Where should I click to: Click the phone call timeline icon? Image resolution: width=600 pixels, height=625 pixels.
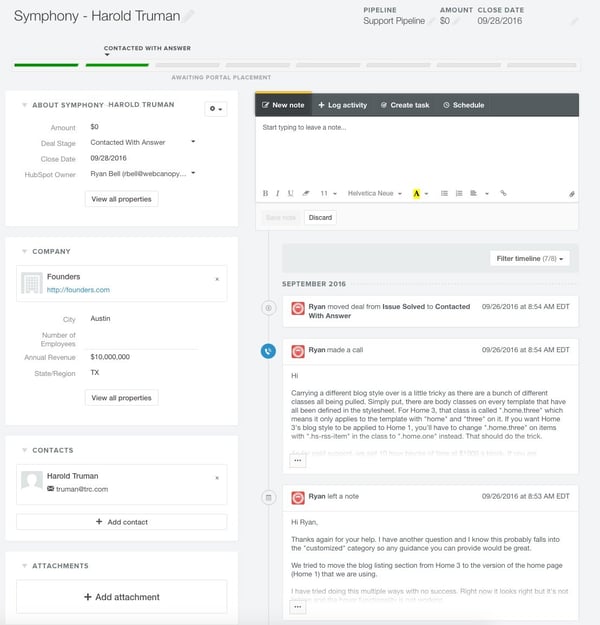click(x=268, y=351)
